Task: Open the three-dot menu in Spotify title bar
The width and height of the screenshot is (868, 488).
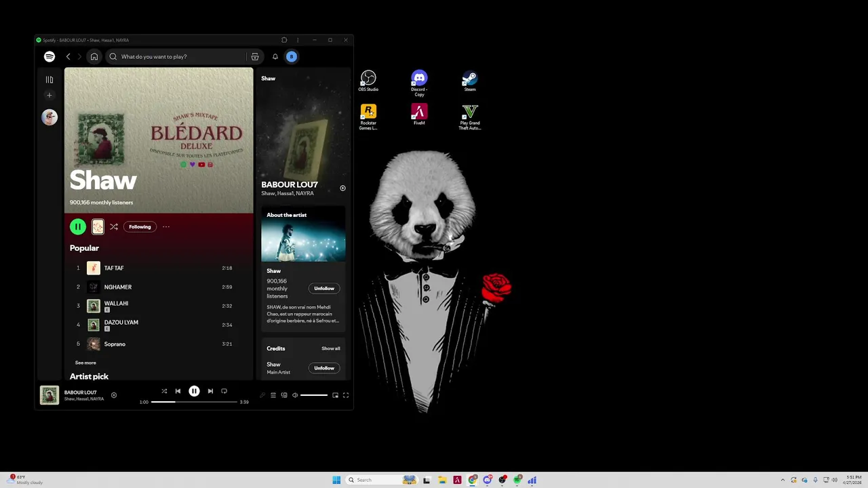Action: (298, 40)
